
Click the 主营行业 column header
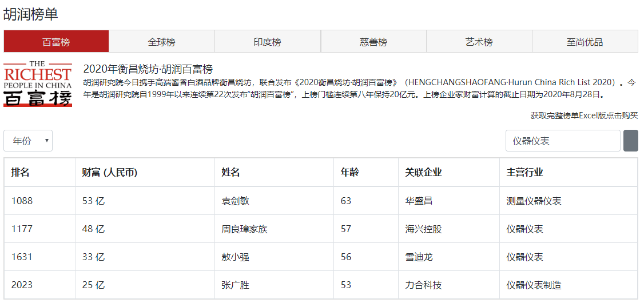[524, 172]
